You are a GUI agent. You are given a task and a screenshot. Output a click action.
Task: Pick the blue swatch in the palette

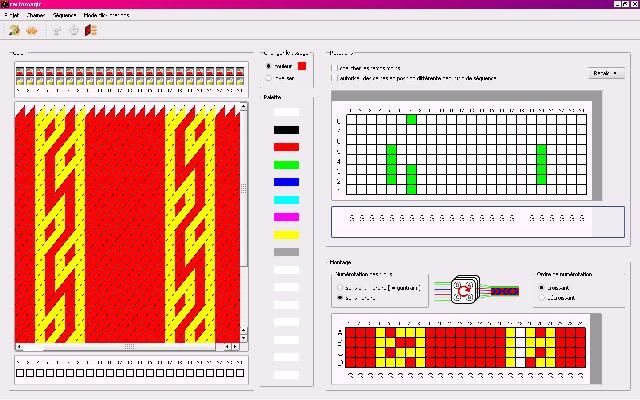286,182
